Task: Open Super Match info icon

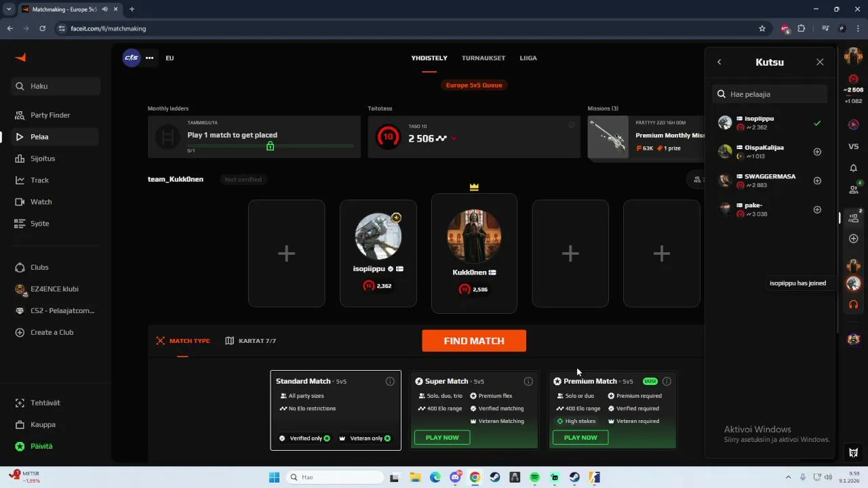Action: pyautogui.click(x=528, y=382)
